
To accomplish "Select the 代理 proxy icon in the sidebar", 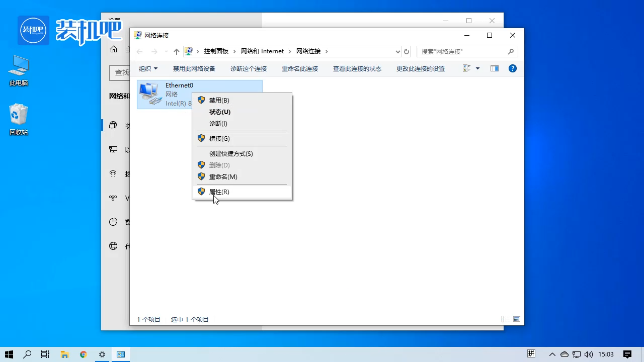I will pyautogui.click(x=113, y=246).
